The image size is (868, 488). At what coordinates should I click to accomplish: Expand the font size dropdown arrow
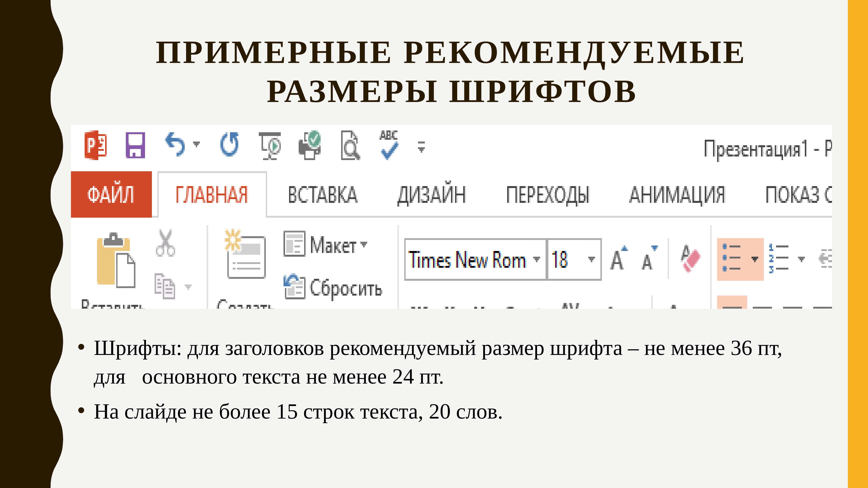pyautogui.click(x=591, y=259)
